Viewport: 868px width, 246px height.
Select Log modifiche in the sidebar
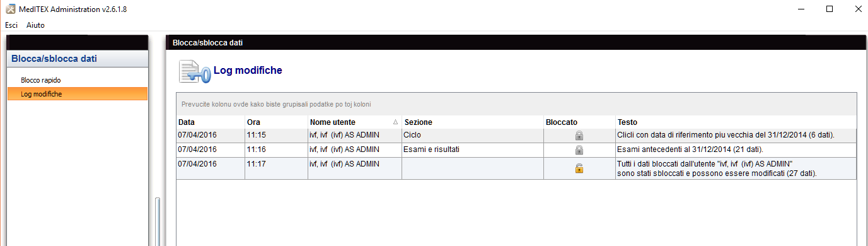78,94
